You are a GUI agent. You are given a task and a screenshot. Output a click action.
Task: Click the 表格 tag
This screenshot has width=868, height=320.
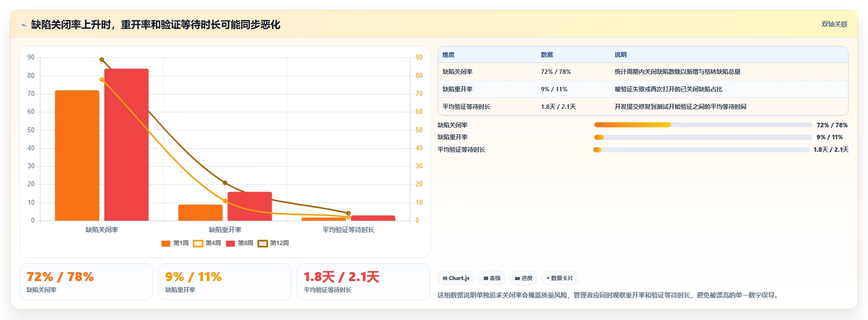coord(492,278)
